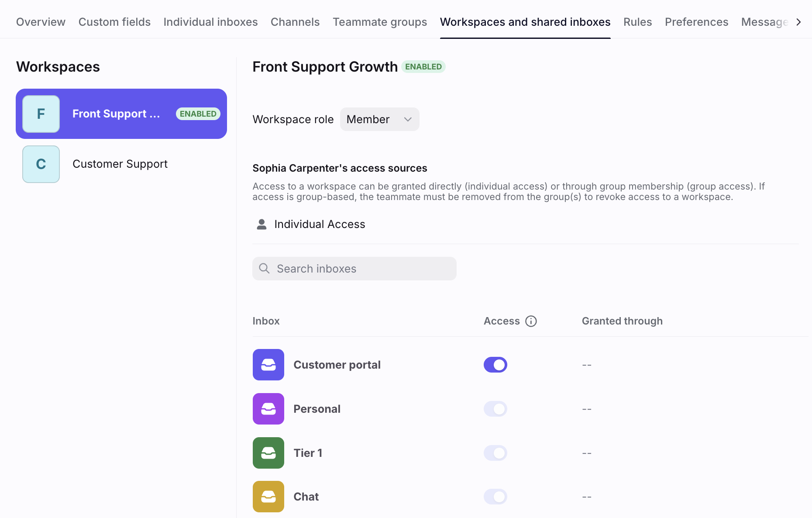Click the Individual Access label
812x518 pixels.
[320, 224]
